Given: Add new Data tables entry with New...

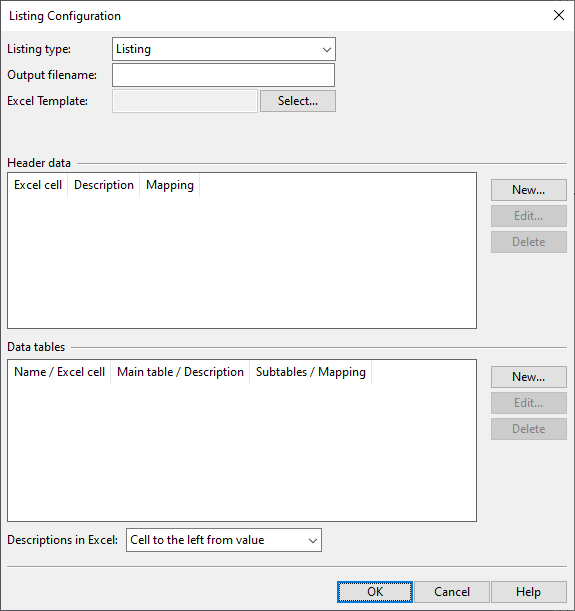Looking at the screenshot, I should coord(529,377).
